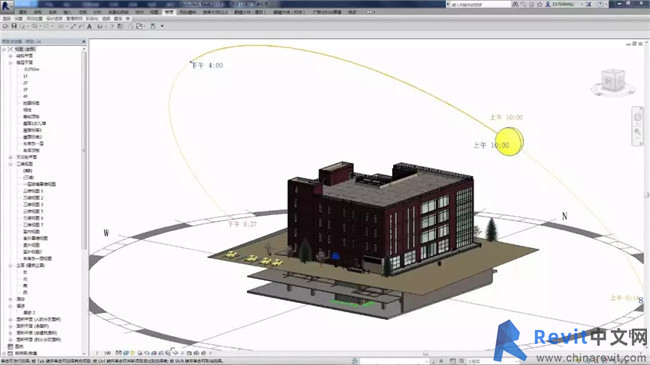
Task: Switch to the 建筑 ribbon tab
Action: [23, 12]
